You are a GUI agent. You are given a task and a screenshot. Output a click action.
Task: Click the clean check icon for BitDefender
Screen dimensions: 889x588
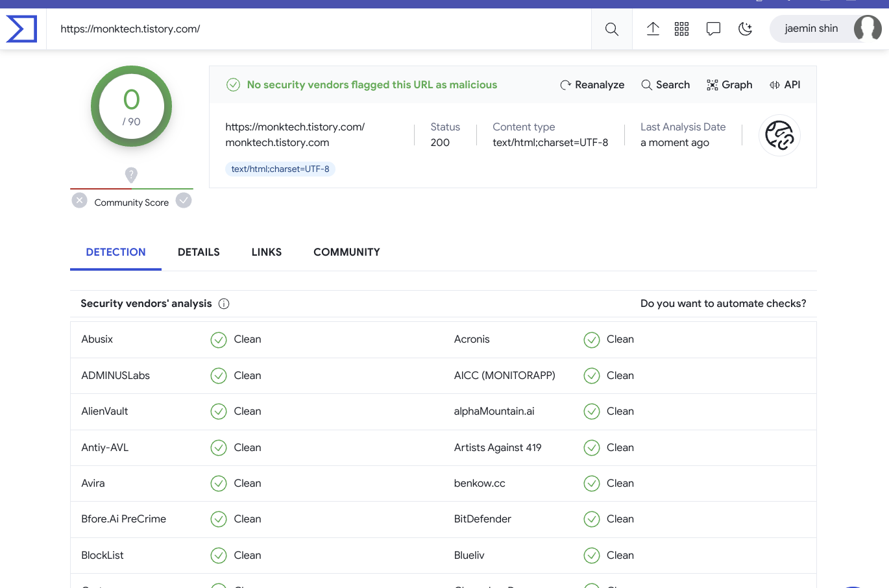pos(591,519)
